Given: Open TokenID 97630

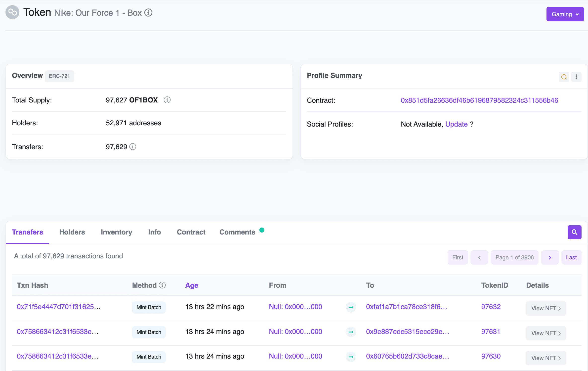Looking at the screenshot, I should click(491, 356).
